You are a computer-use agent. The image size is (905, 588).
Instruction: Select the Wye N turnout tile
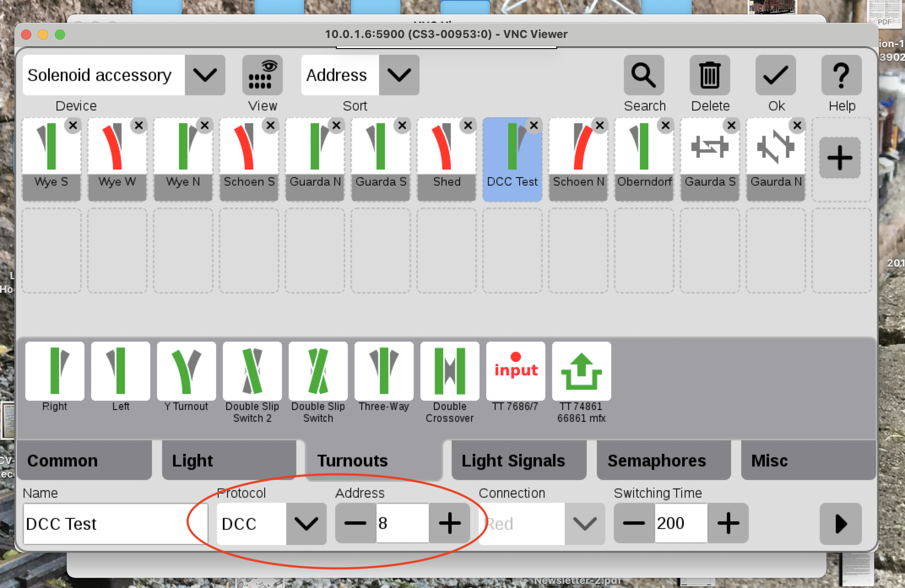183,159
